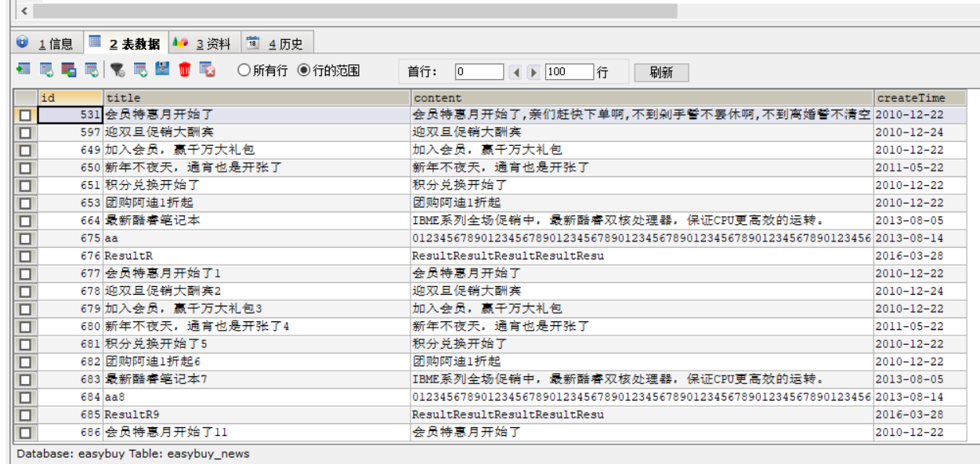Viewport: 980px width, 464px height.
Task: Check the box for row id 649
Action: coord(26,150)
